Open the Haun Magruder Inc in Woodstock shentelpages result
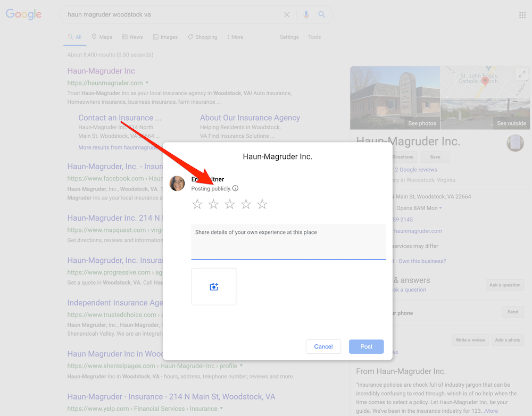532x416 pixels. pyautogui.click(x=115, y=354)
